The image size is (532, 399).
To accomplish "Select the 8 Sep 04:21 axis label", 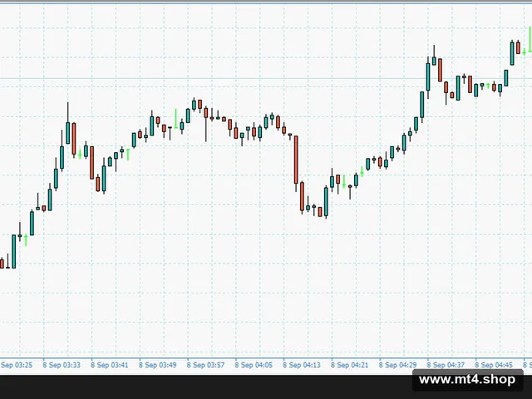I will (x=349, y=365).
